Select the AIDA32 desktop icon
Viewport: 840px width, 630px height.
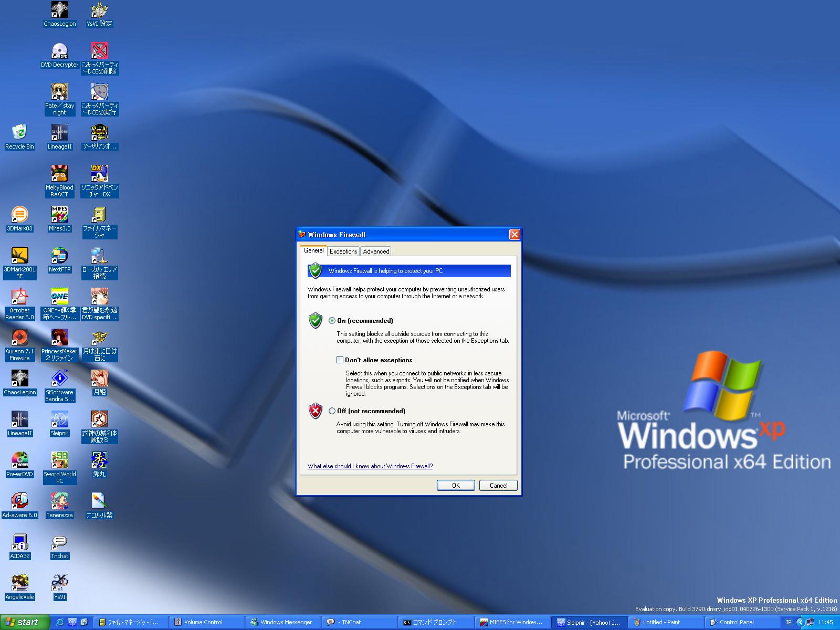click(x=19, y=542)
